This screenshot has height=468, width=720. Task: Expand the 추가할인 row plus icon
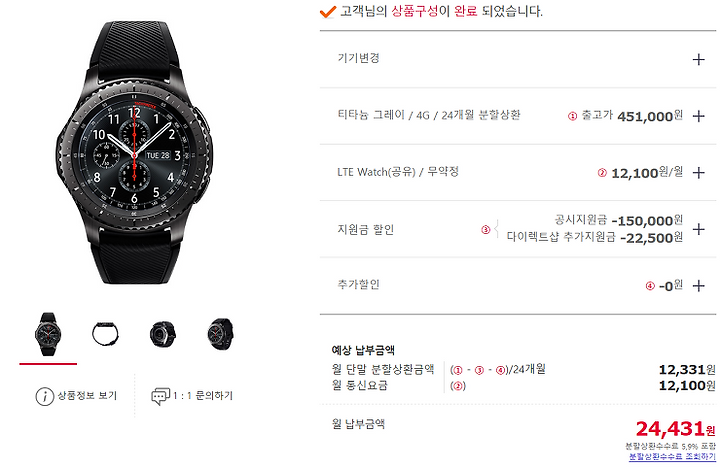tap(698, 286)
